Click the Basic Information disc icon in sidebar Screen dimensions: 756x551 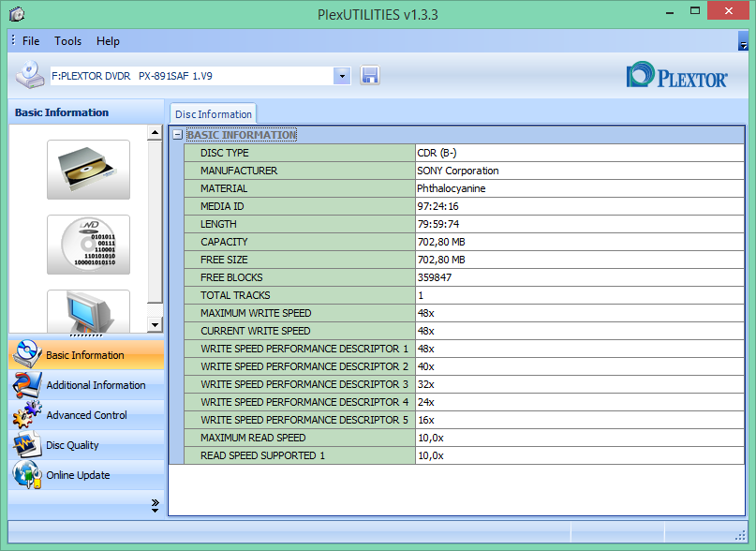(27, 354)
